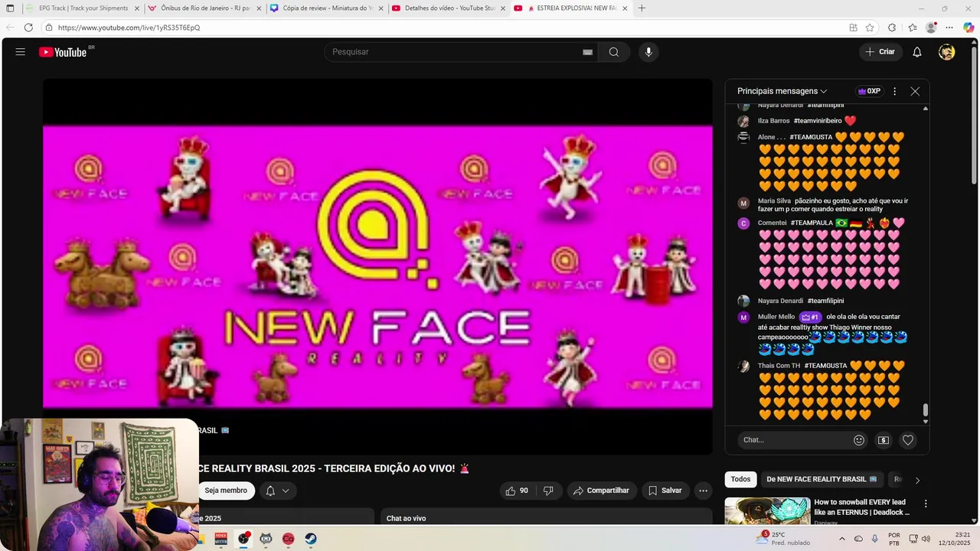Open the YouTube hamburger guide menu
980x551 pixels.
(21, 52)
